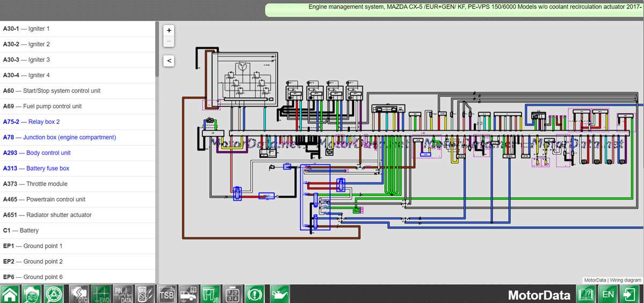
Task: Select A651 Radiator shutter actuator
Action: tap(77, 216)
